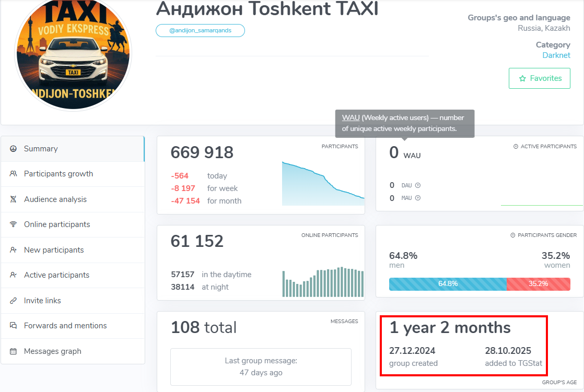Select the Participants growth sidebar icon
The image size is (584, 392).
point(13,174)
